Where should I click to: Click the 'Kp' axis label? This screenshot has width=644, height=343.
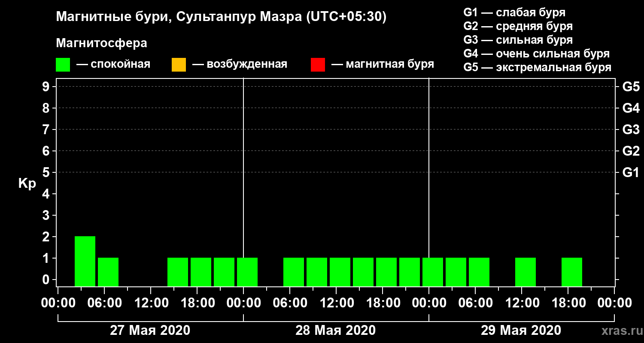[x=27, y=184]
